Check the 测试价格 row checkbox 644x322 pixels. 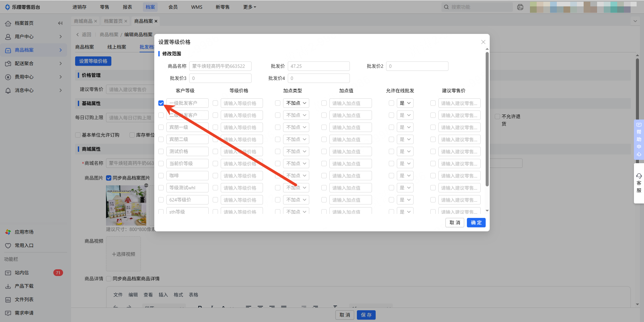coord(161,151)
